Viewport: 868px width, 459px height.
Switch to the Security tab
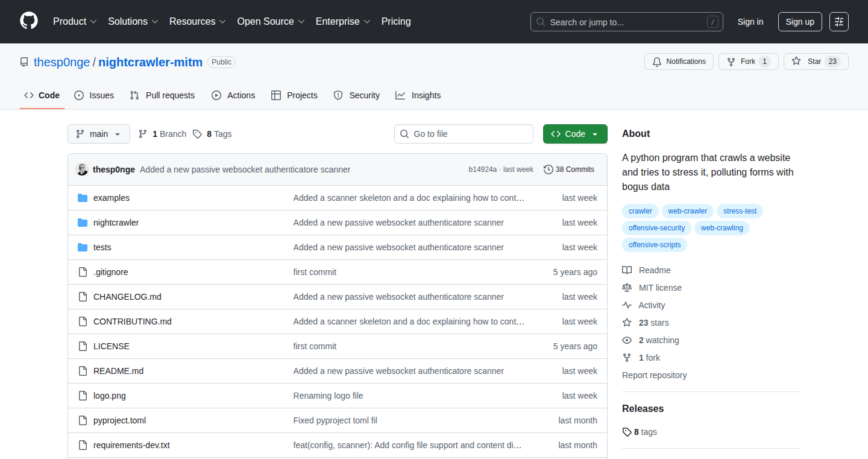tap(357, 95)
